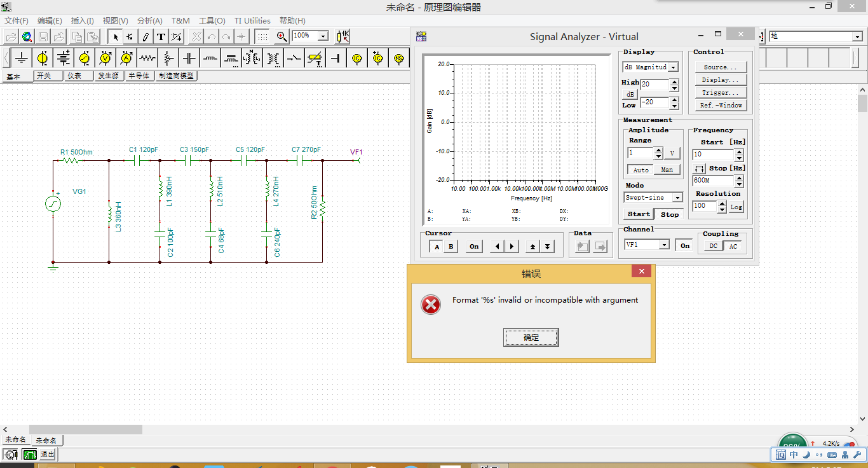This screenshot has width=868, height=468.
Task: Pick the inductor coil component icon
Action: tap(210, 59)
